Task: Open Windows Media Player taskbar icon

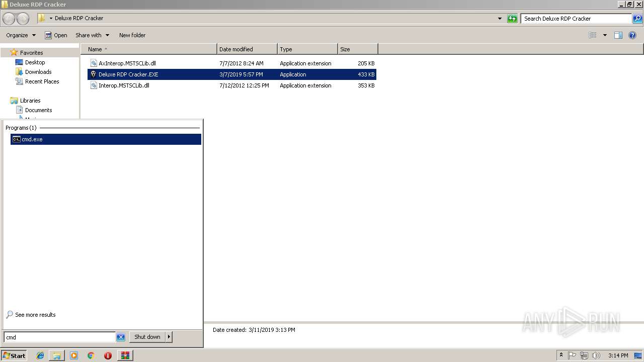Action: pos(74,355)
